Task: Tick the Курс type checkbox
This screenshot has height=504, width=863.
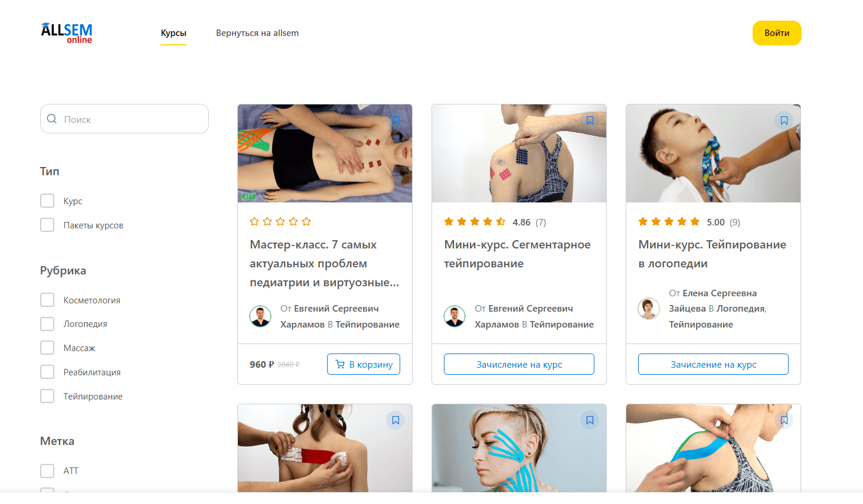Action: click(47, 201)
